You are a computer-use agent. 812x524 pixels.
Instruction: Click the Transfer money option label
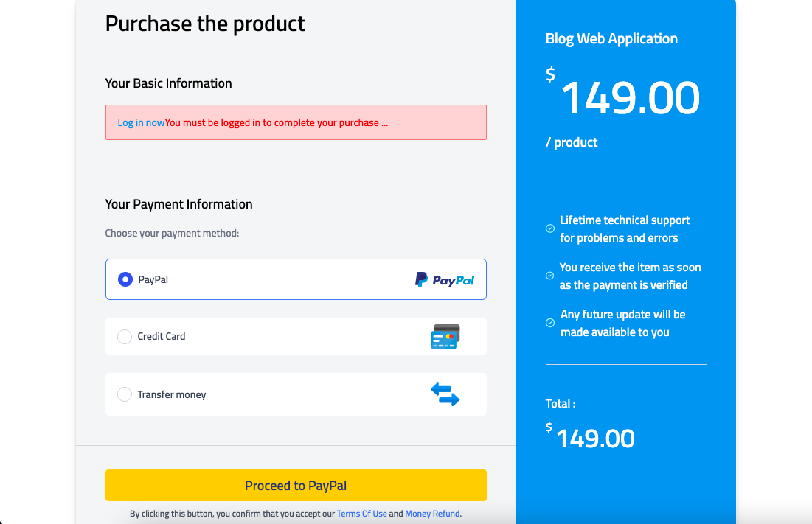point(172,395)
